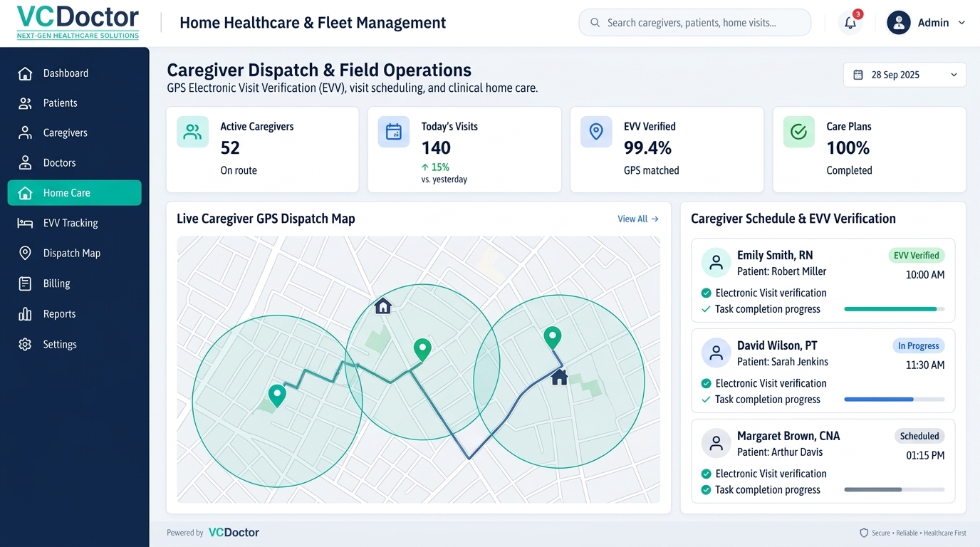Click calendar icon in the date selector
This screenshot has height=547, width=980.
click(x=858, y=75)
